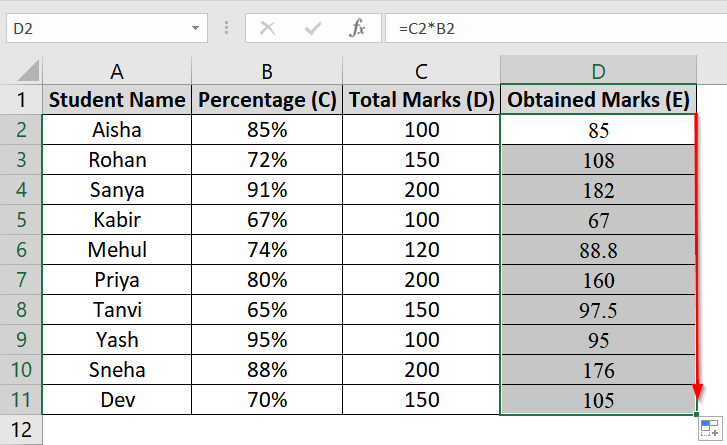Screen dimensions: 727x445
Task: Select row 11 header
Action: 21,399
